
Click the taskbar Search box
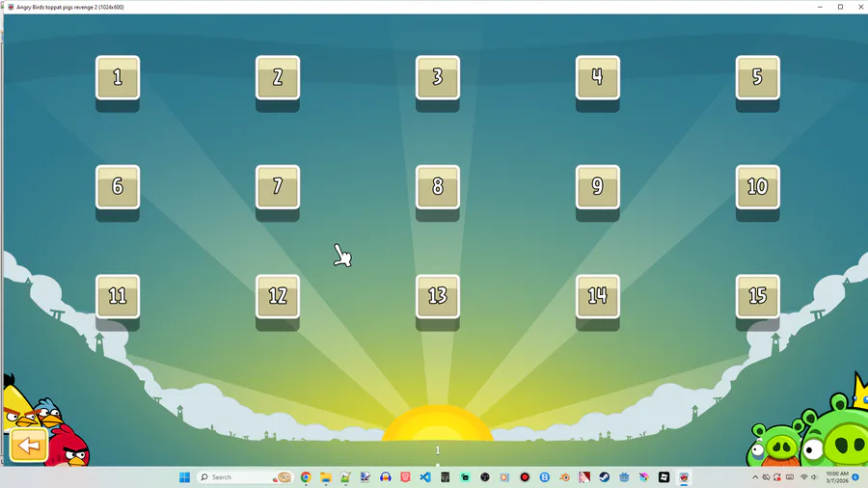[245, 477]
